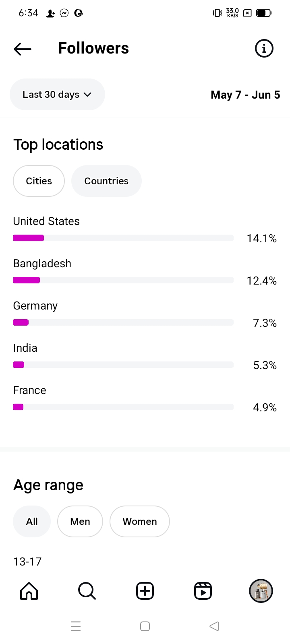Tap the May 7 - Jun 5 date range

tap(245, 95)
